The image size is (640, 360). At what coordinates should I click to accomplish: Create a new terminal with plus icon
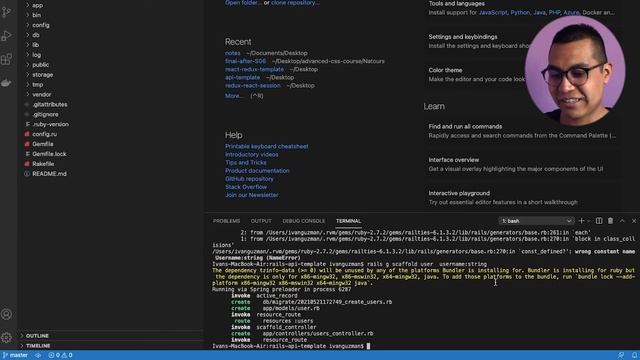click(581, 221)
